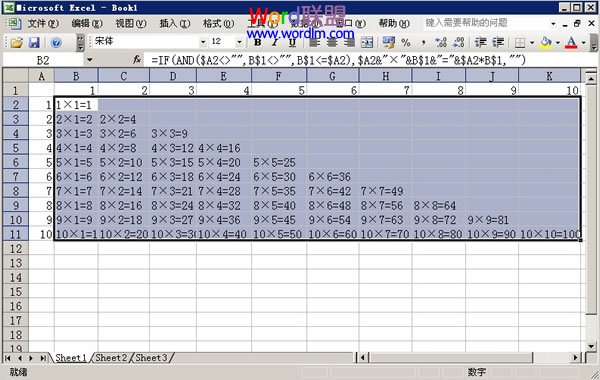Viewport: 600px width, 380px height.
Task: Click Increase Decimal icon
Action: point(441,42)
